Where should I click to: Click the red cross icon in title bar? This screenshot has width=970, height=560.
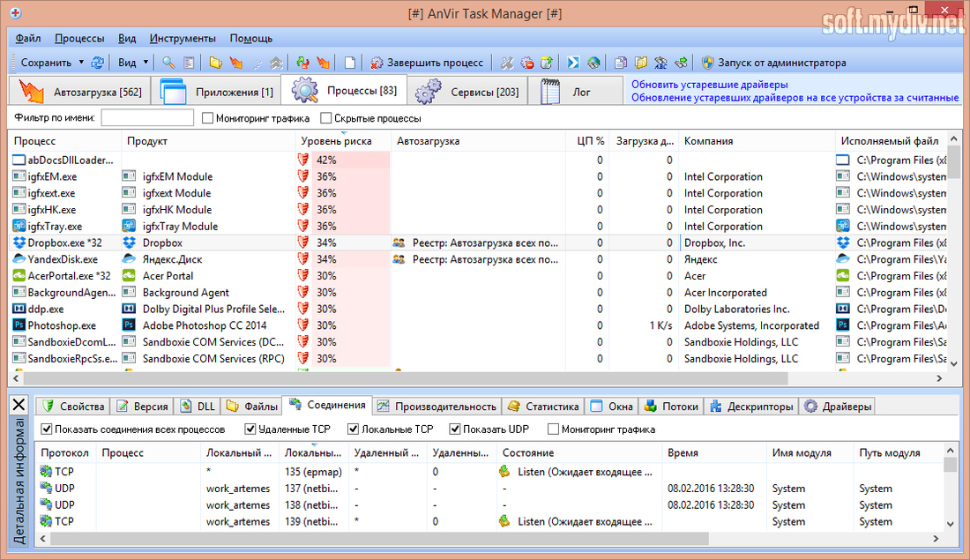click(x=16, y=13)
